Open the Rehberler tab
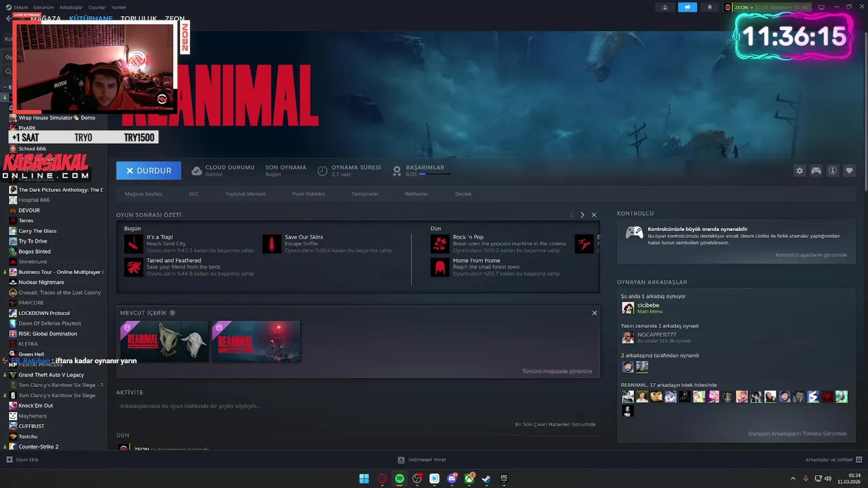 click(416, 194)
